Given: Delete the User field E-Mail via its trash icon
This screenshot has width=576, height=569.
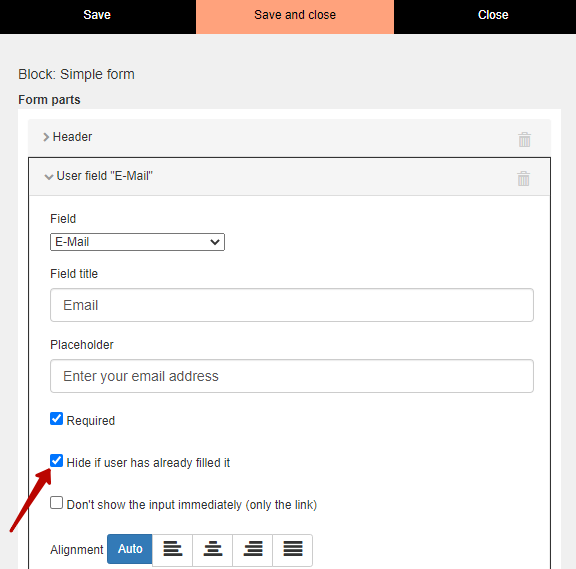Looking at the screenshot, I should click(x=523, y=179).
